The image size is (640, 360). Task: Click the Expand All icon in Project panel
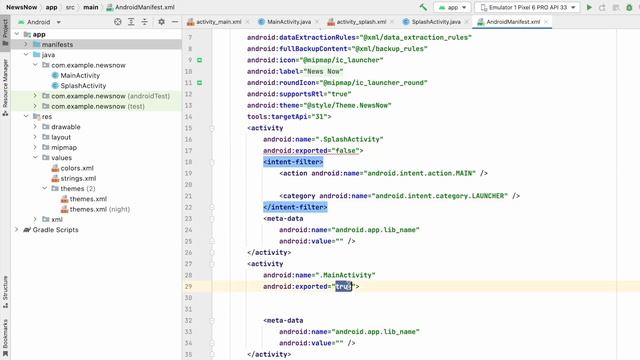pos(131,22)
